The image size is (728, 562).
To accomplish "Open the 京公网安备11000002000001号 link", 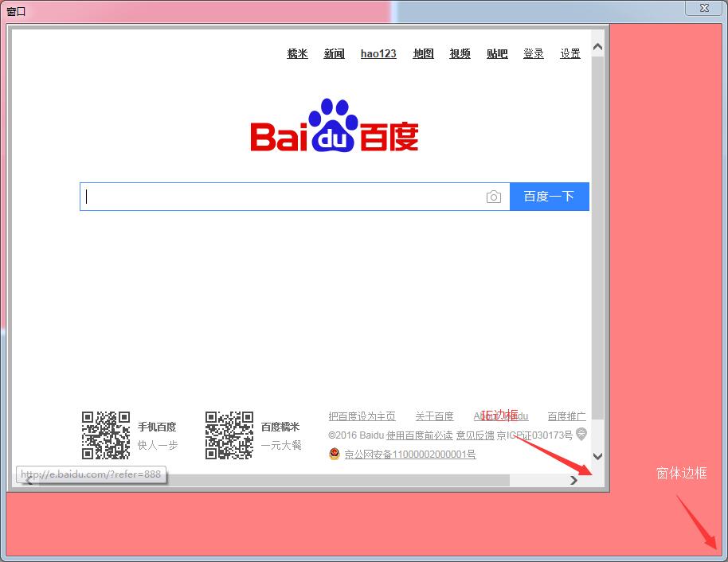I will (x=410, y=455).
